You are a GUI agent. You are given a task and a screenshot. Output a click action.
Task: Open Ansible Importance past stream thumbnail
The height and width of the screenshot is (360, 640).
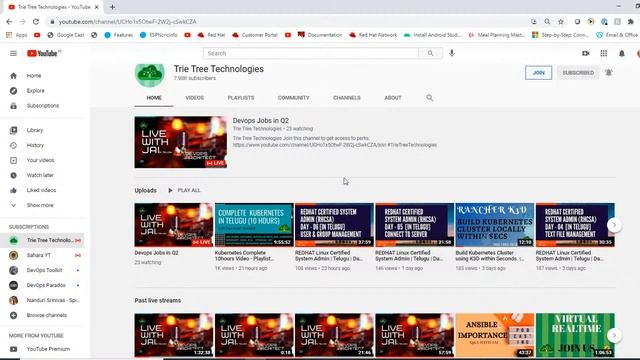coord(495,335)
